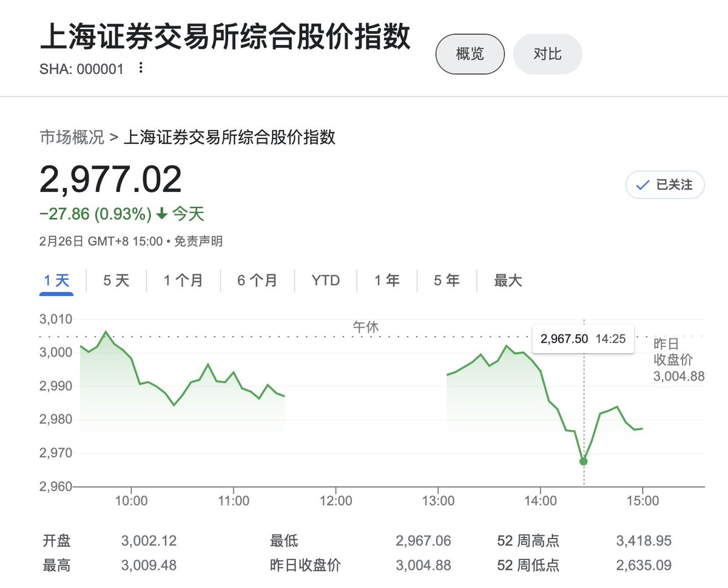Click the 今天 label beside the change
Viewport: 728px width, 588px height.
(188, 214)
